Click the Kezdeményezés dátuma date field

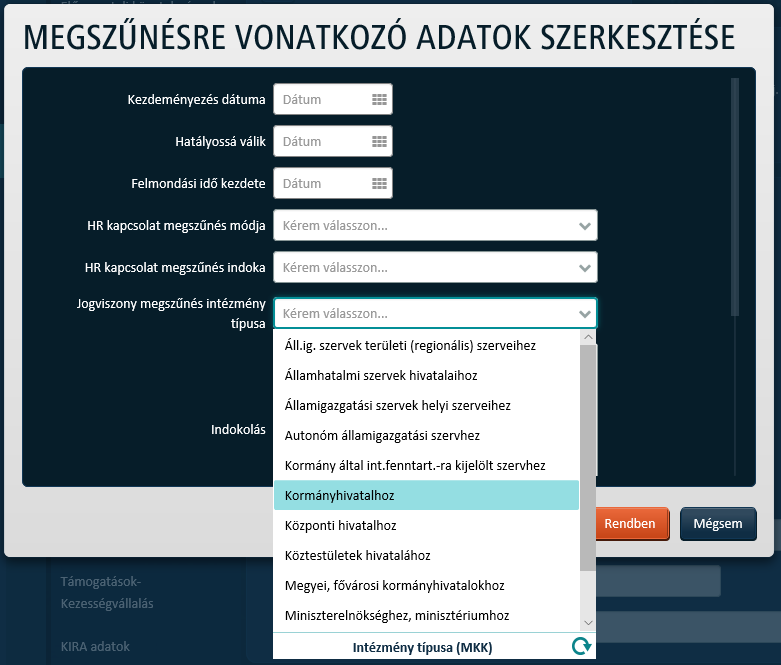[322, 99]
